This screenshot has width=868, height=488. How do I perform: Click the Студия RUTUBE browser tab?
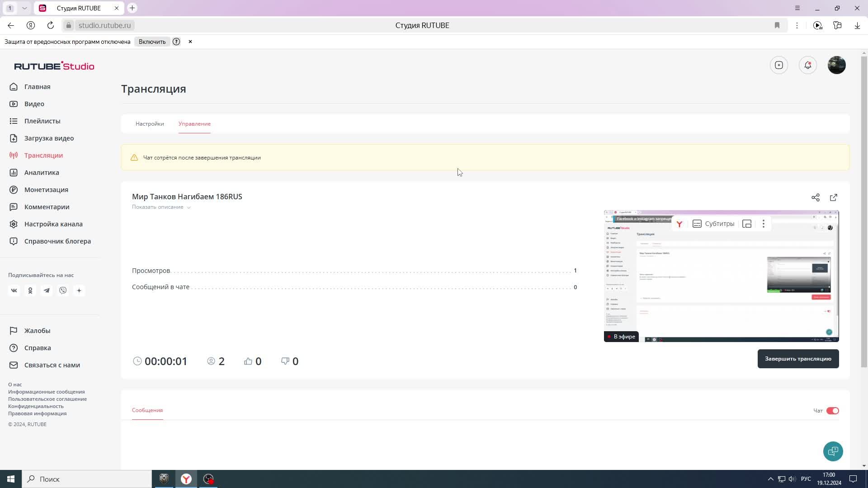tap(79, 8)
